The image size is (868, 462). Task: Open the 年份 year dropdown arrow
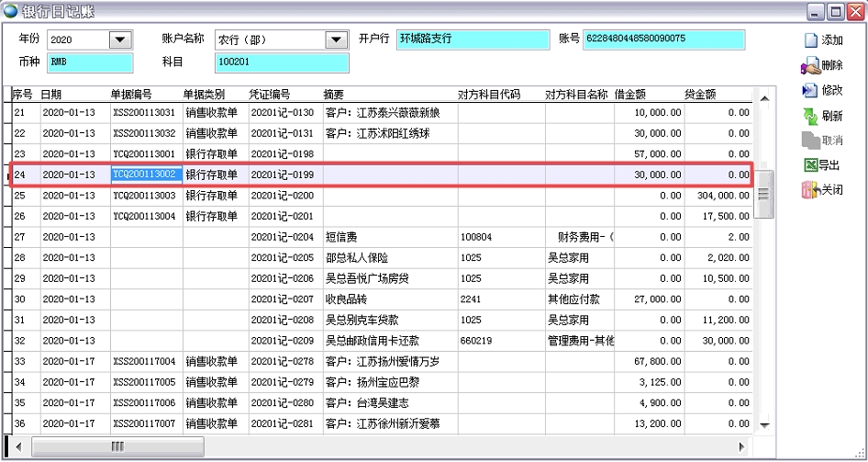(120, 40)
